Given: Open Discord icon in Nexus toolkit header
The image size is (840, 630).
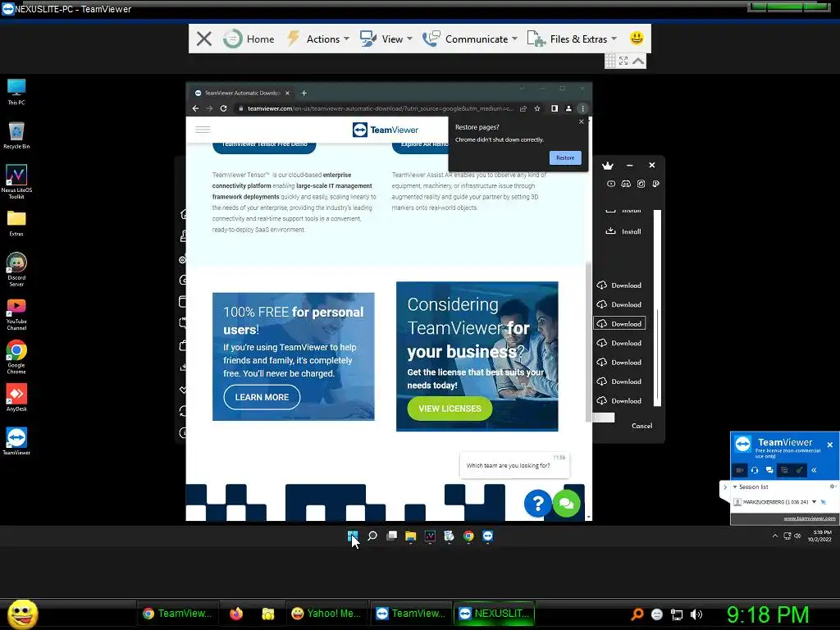Looking at the screenshot, I should click(x=626, y=184).
